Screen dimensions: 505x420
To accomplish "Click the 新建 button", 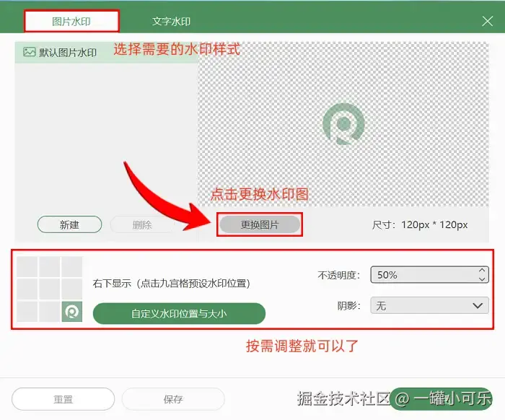I will [69, 224].
